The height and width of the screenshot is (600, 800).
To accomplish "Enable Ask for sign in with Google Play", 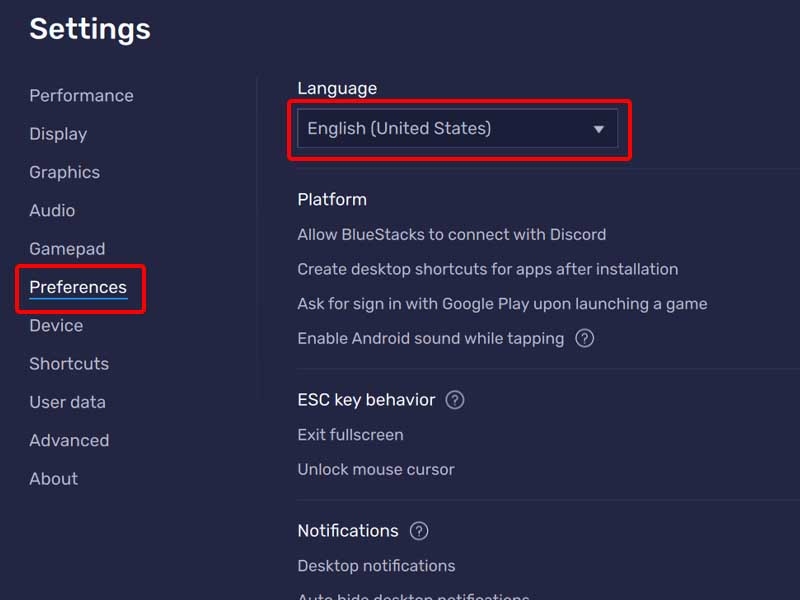I will tap(502, 303).
